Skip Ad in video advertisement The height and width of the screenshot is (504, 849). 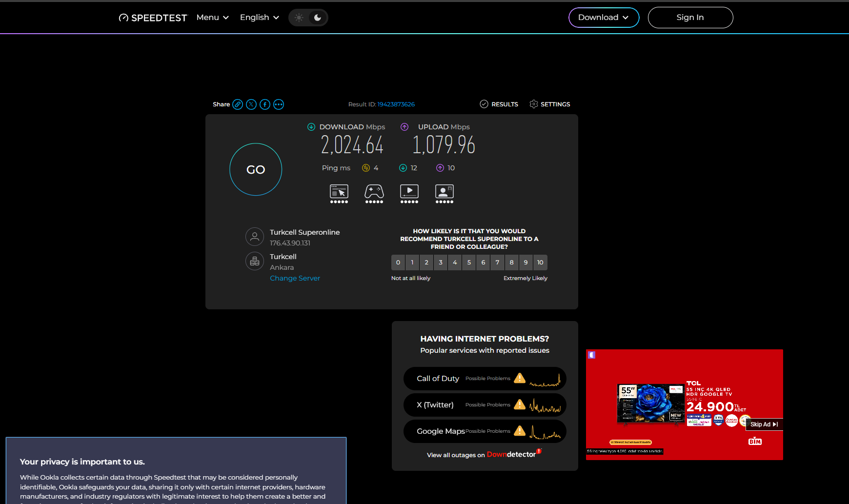pyautogui.click(x=764, y=424)
